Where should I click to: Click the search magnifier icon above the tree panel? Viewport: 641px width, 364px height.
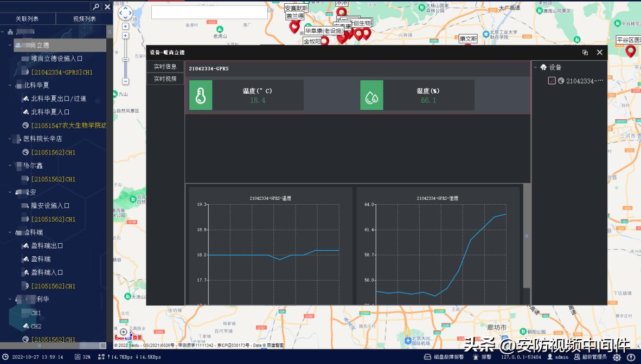point(96,7)
